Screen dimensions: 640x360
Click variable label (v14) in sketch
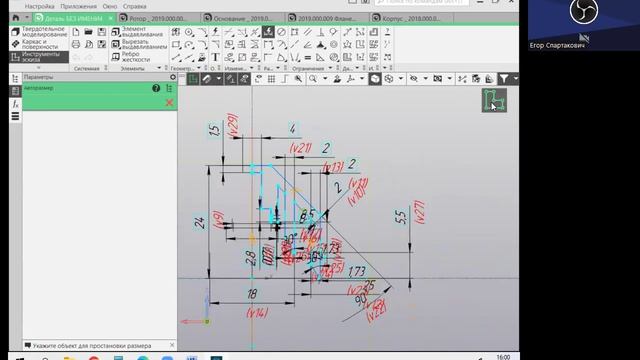point(258,313)
